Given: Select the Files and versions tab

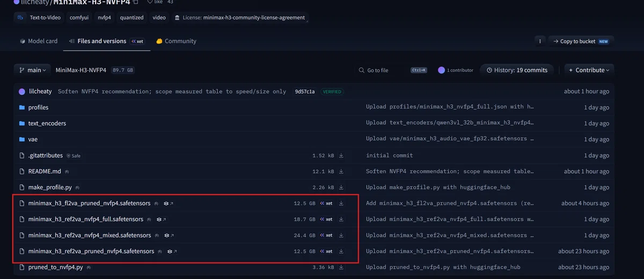Looking at the screenshot, I should pos(107,41).
